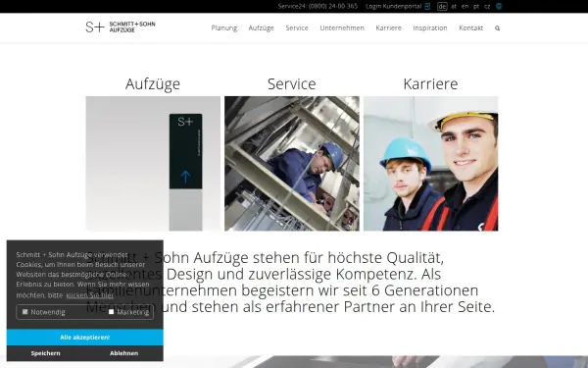This screenshot has height=368, width=588.
Task: Switch language to at
Action: click(454, 7)
